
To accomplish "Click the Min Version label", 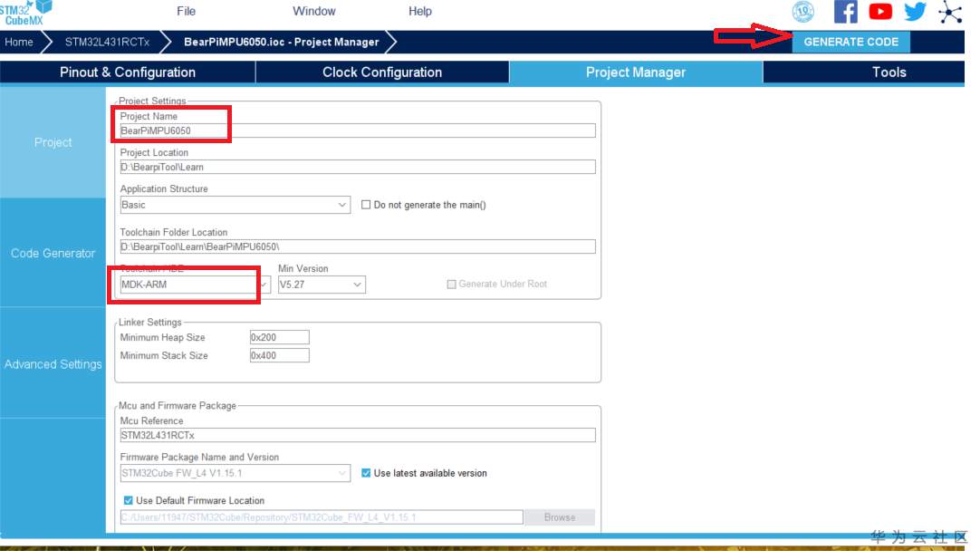I will (303, 269).
